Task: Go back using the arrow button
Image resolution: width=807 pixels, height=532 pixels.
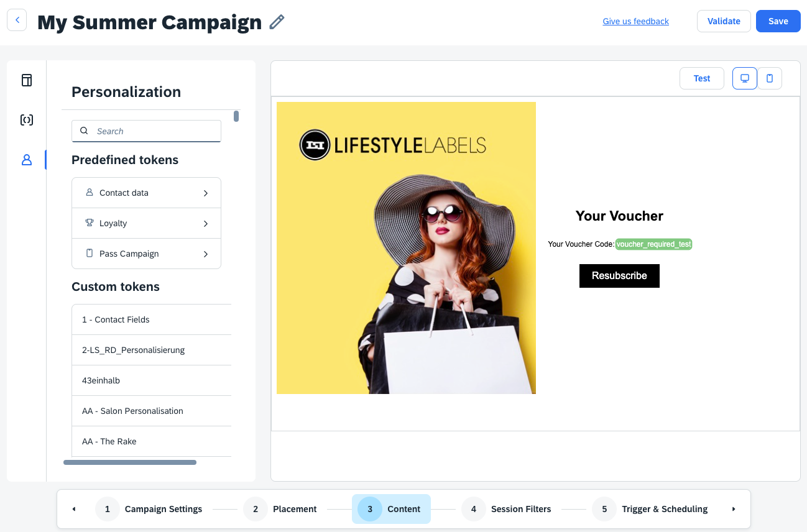Action: point(17,21)
